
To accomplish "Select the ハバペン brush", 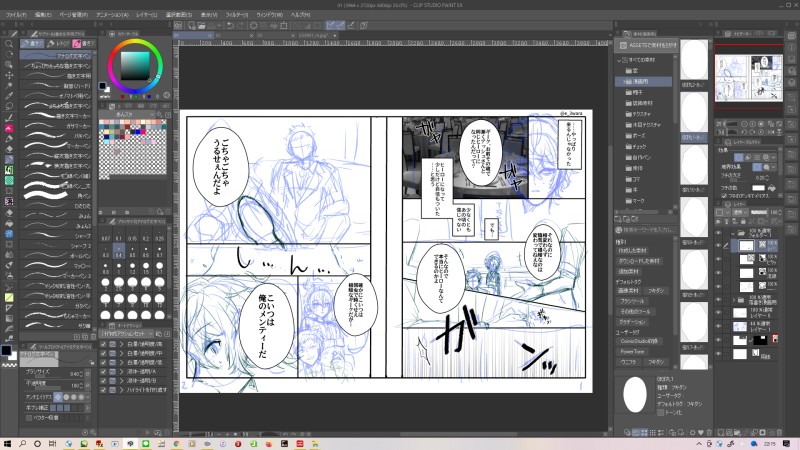I will (x=56, y=136).
